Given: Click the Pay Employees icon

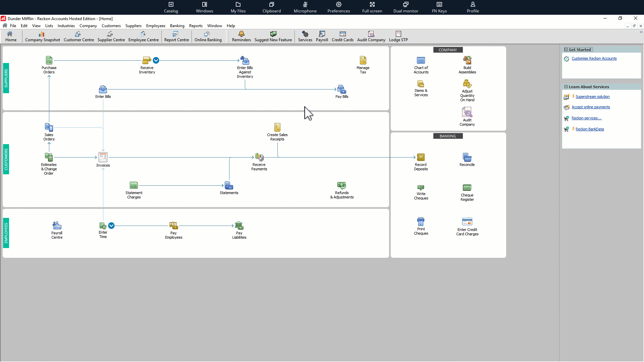Looking at the screenshot, I should (173, 226).
